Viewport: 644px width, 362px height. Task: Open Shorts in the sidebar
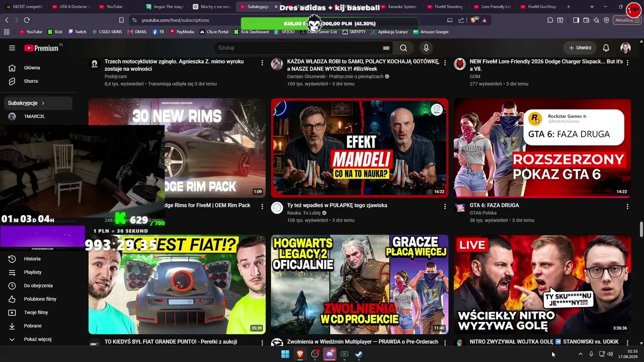(x=31, y=81)
